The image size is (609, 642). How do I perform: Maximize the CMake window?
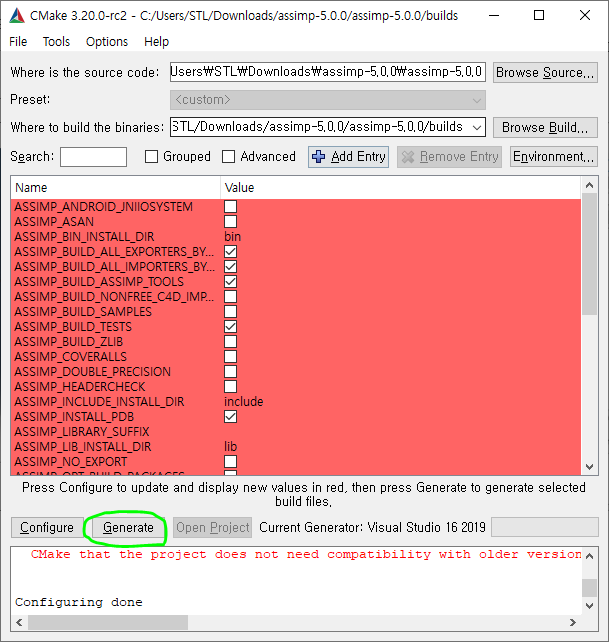pyautogui.click(x=539, y=16)
